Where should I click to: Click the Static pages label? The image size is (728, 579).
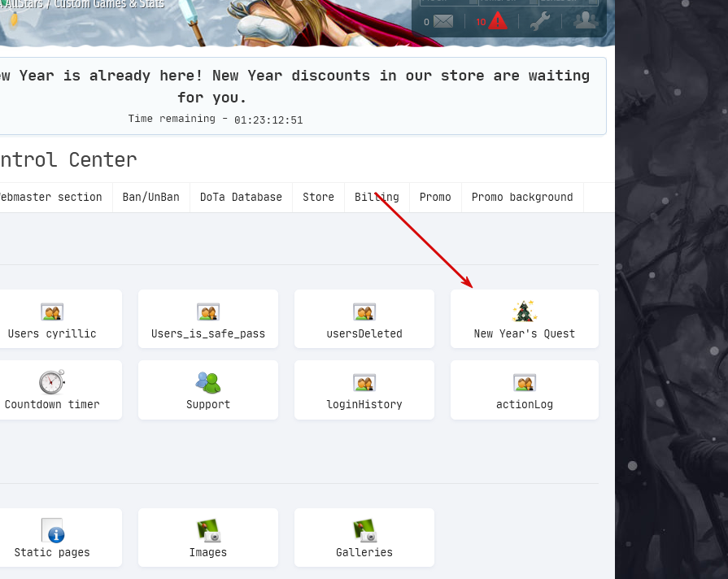(x=52, y=552)
